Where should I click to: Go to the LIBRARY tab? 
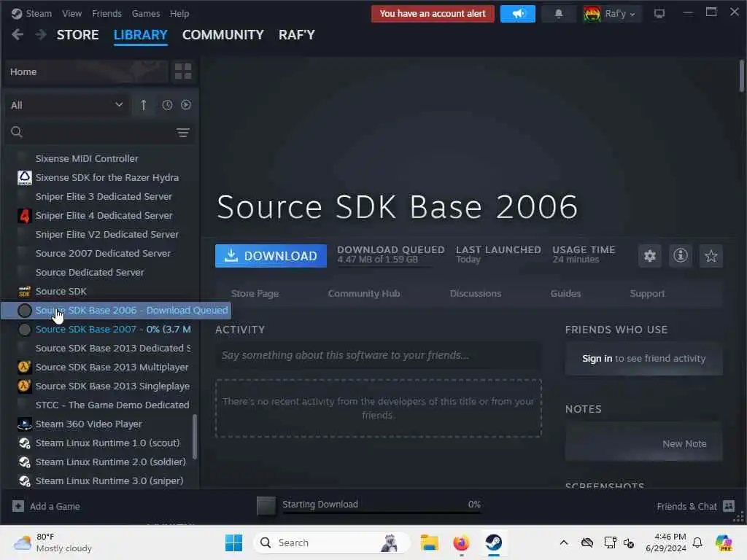141,35
